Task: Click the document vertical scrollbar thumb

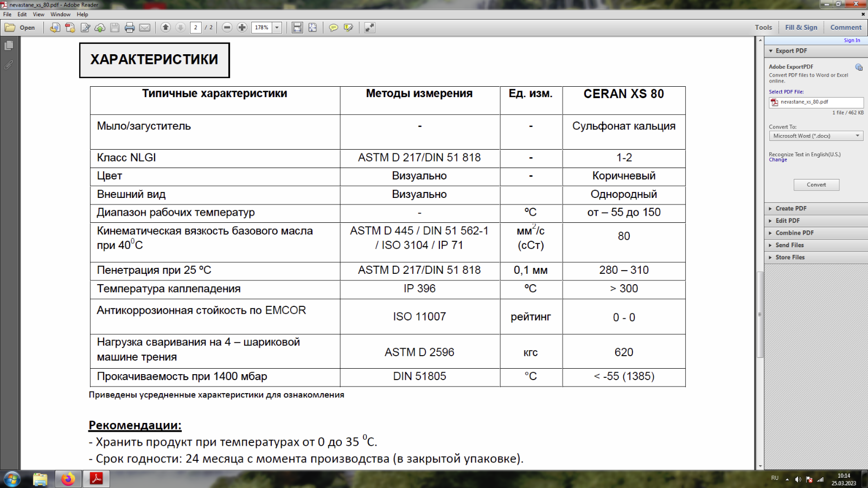Action: click(760, 314)
